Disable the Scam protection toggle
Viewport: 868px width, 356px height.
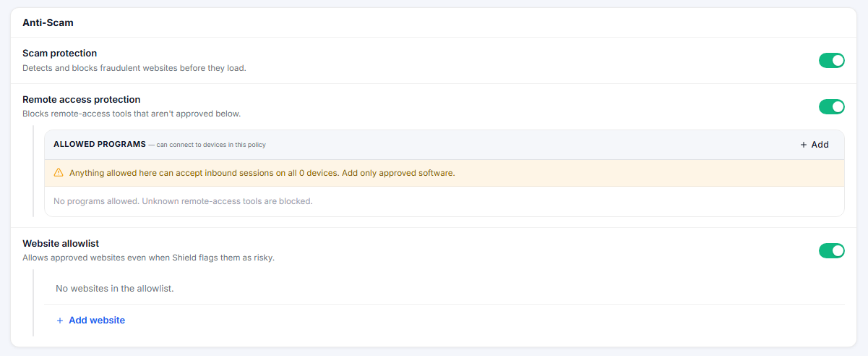tap(831, 61)
